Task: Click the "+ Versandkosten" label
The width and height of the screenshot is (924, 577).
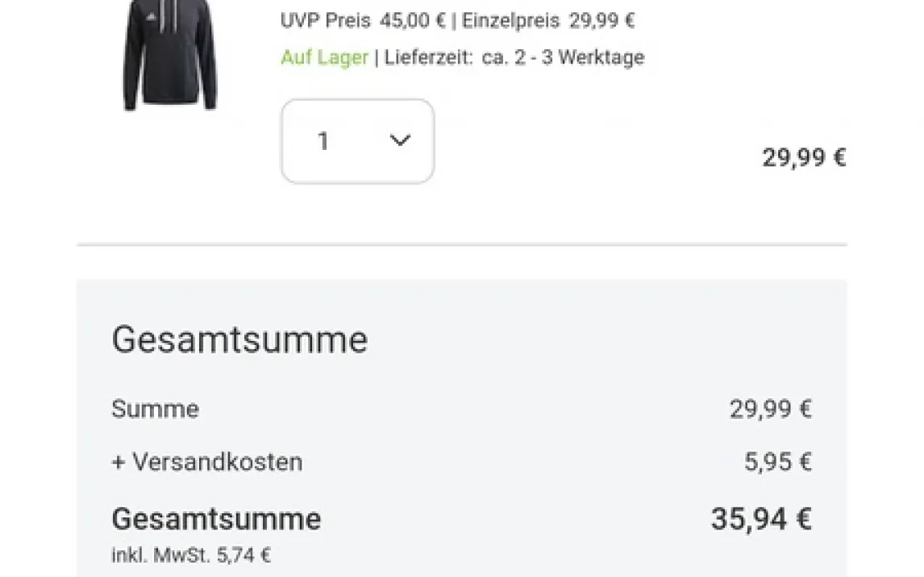Action: coord(207,463)
